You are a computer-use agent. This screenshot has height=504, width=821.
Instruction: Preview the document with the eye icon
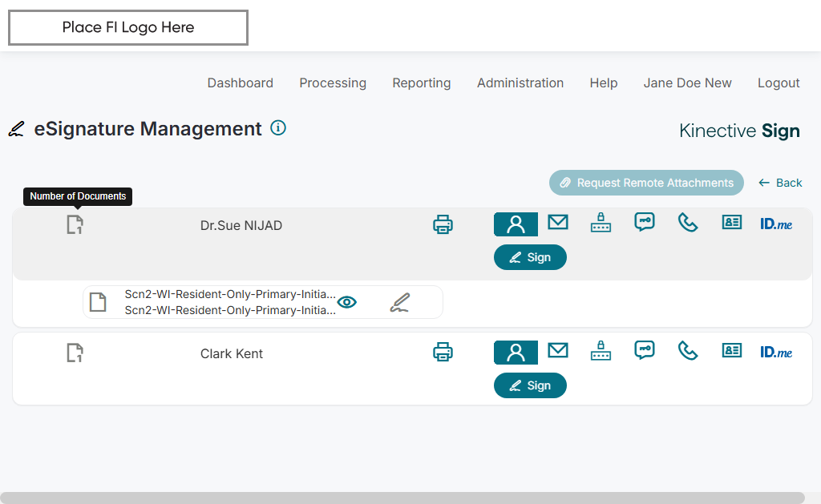347,302
